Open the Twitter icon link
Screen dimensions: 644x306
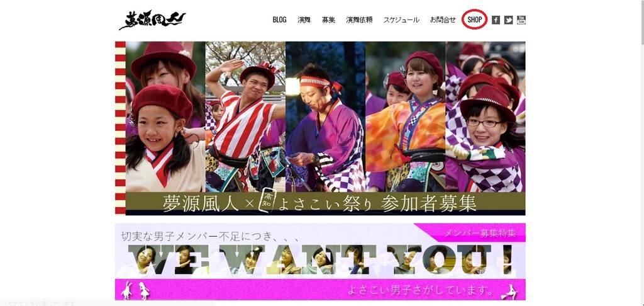[x=508, y=20]
